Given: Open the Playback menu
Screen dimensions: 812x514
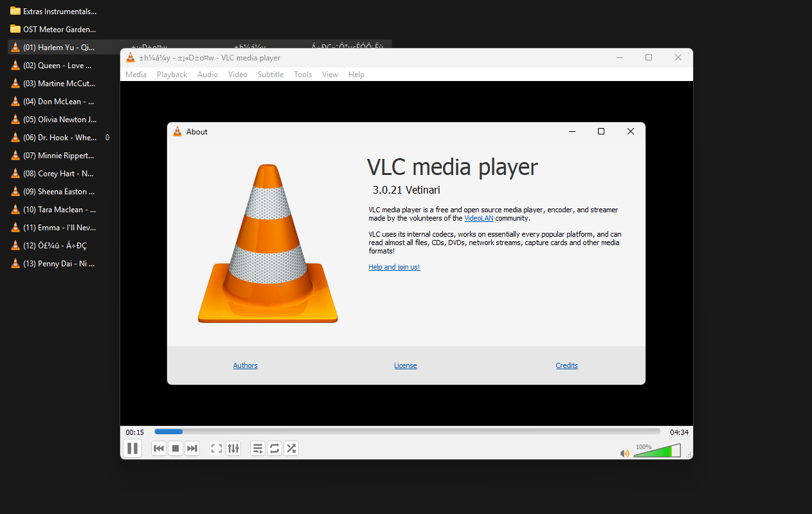Looking at the screenshot, I should [172, 75].
